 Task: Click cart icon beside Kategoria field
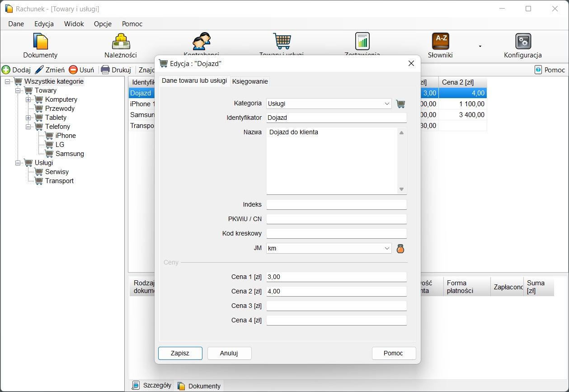tap(400, 104)
